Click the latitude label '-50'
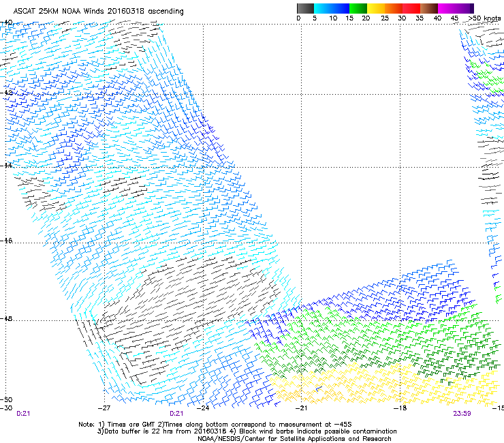Image resolution: width=504 pixels, height=443 pixels. [x=6, y=399]
